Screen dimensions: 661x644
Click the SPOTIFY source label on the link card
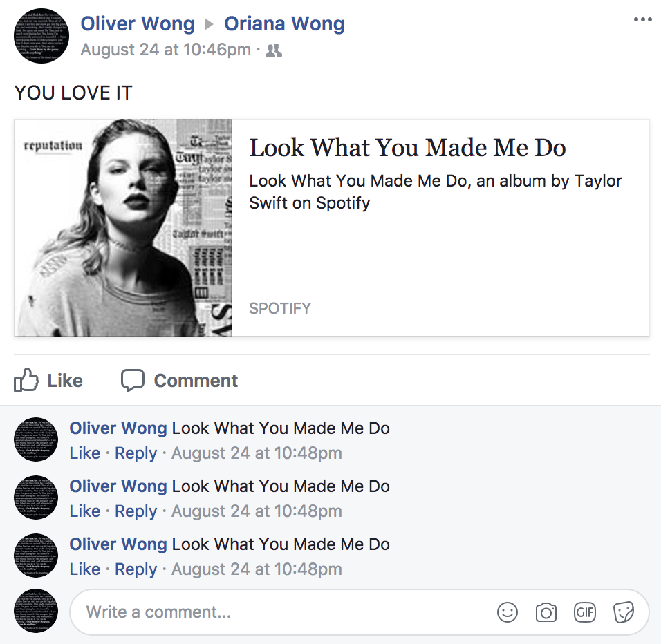[x=280, y=308]
